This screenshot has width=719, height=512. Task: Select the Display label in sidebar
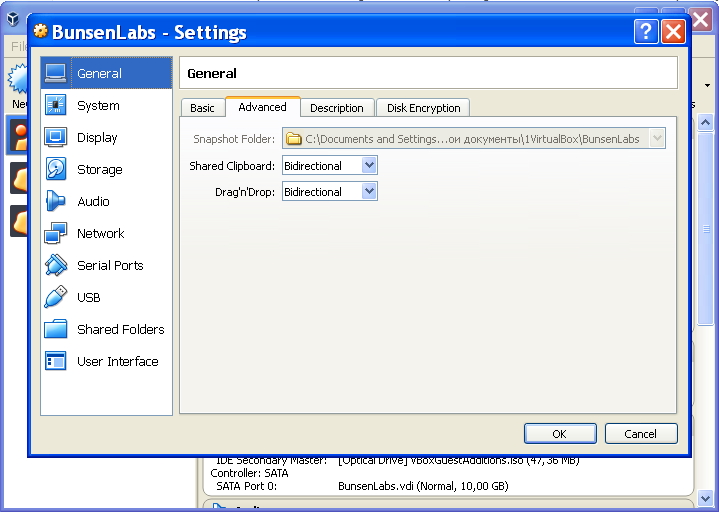97,138
